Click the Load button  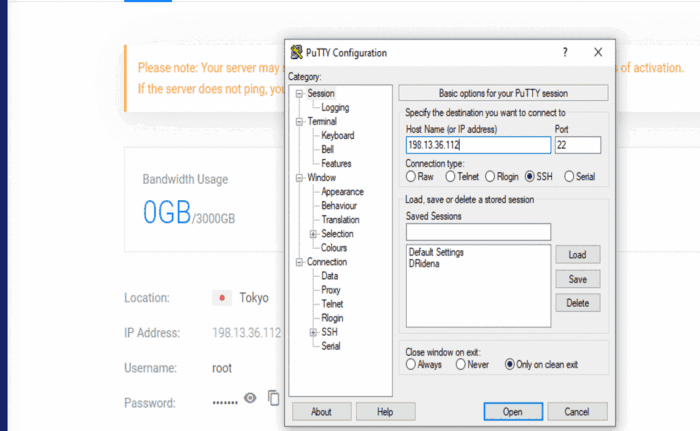[x=578, y=255]
